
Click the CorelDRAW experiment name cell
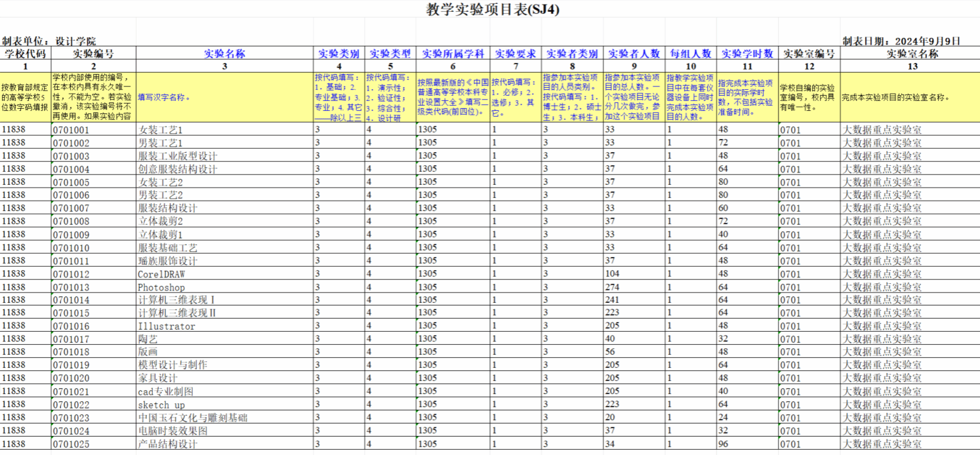coord(161,274)
